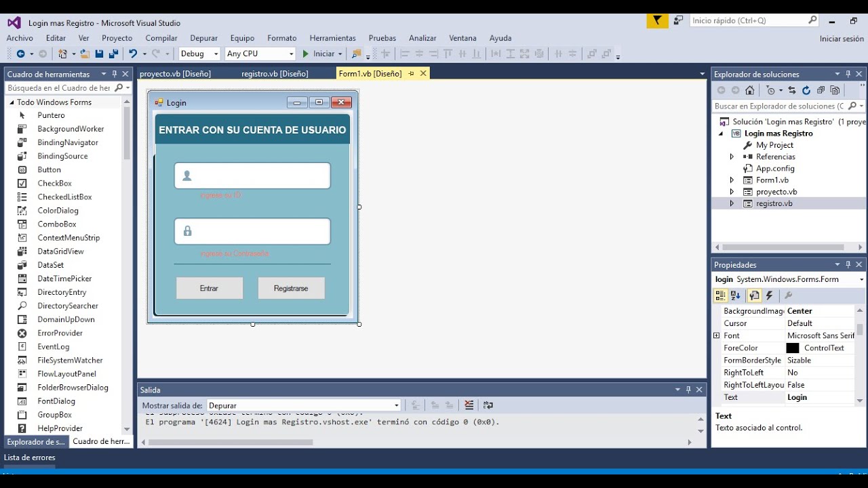This screenshot has width=868, height=488.
Task: Click the Find in Files toolbar icon
Action: [x=357, y=54]
